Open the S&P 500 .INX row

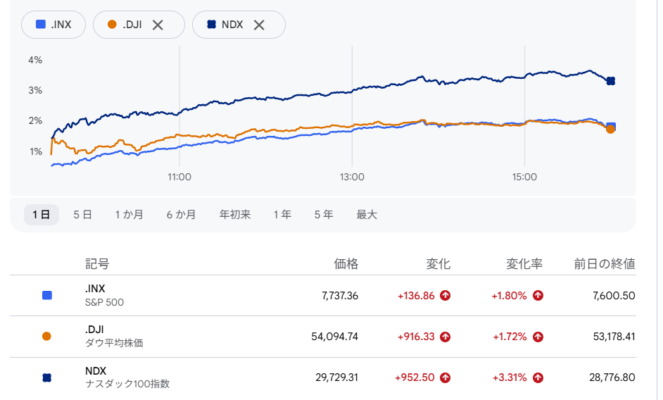click(x=323, y=296)
